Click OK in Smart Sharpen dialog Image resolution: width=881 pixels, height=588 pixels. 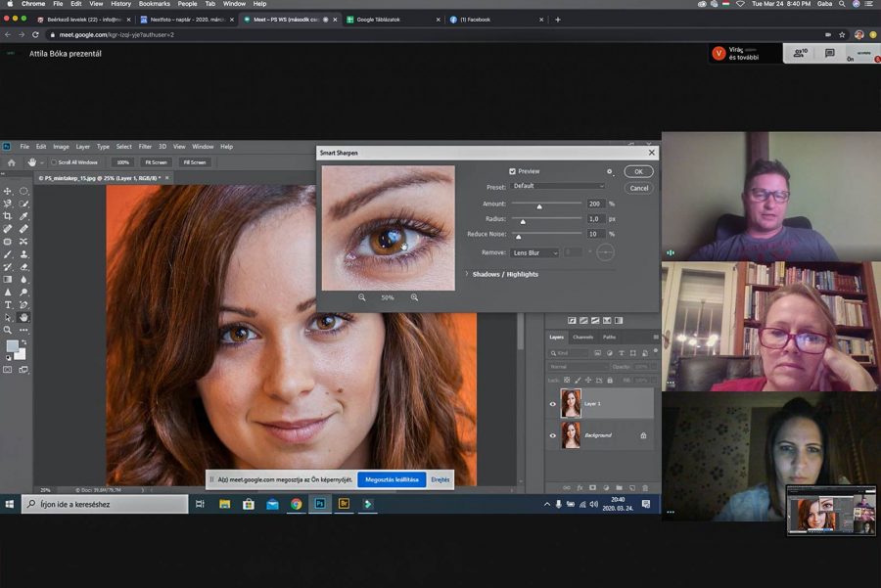(x=638, y=171)
